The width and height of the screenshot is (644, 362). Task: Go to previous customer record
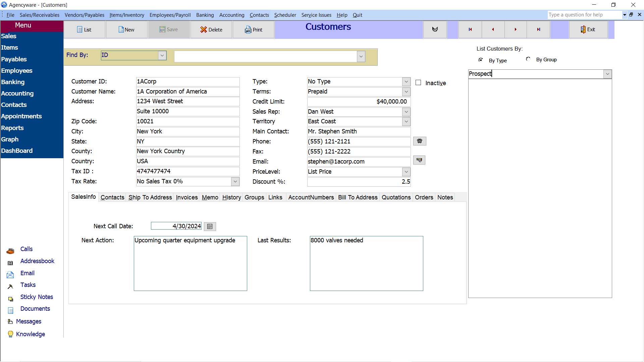pos(493,29)
